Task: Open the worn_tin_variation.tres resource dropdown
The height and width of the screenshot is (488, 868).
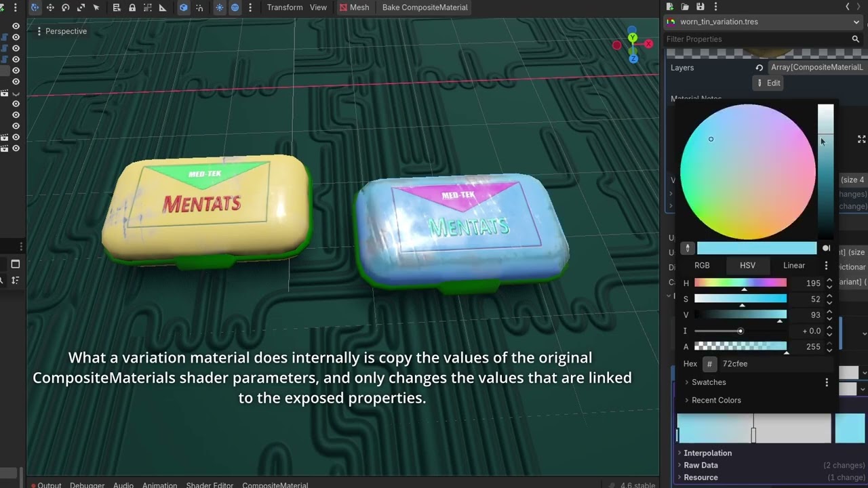Action: click(x=764, y=22)
